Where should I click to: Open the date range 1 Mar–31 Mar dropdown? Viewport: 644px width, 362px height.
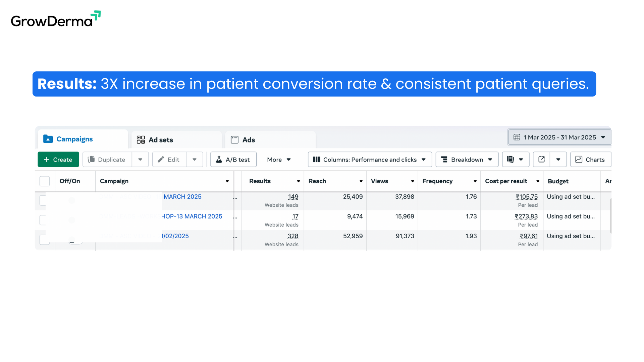click(x=559, y=137)
